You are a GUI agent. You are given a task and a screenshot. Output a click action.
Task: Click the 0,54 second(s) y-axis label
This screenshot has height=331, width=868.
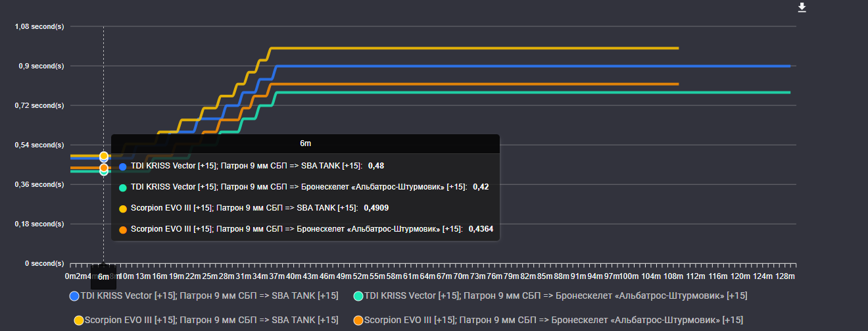pyautogui.click(x=39, y=145)
